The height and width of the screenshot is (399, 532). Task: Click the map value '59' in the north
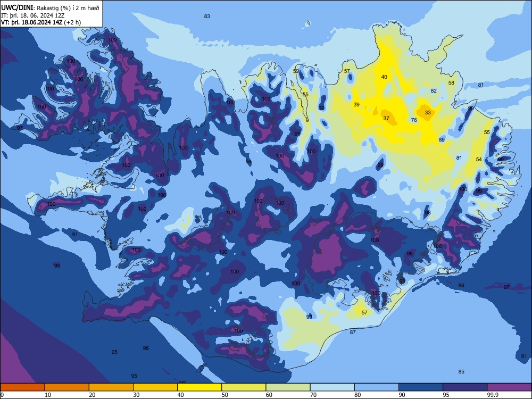point(296,71)
